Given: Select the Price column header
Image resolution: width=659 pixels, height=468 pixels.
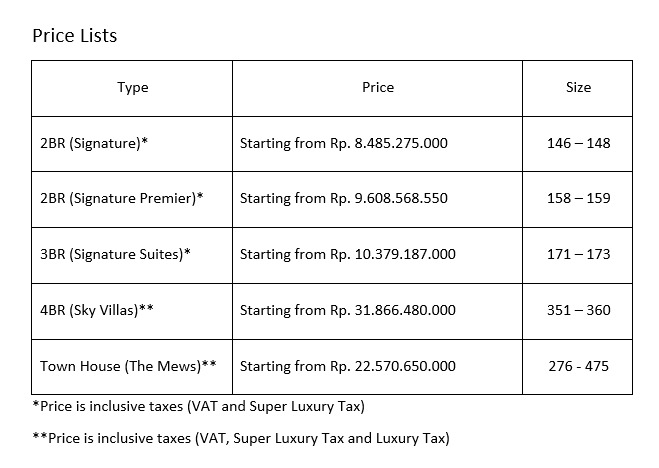Looking at the screenshot, I should coord(378,87).
